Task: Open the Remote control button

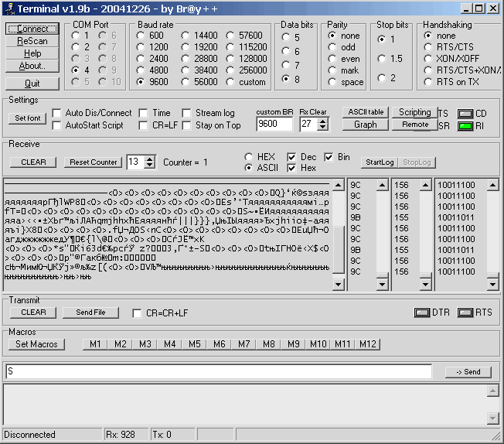Action: 415,125
